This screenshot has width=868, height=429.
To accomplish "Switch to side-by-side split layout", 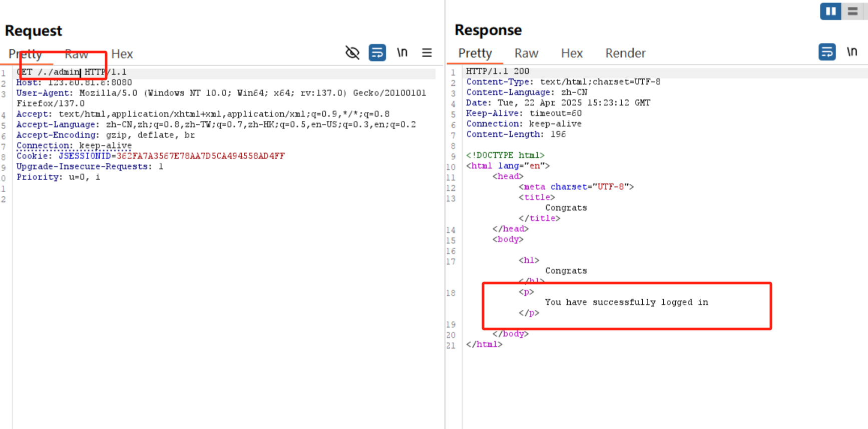I will tap(830, 11).
